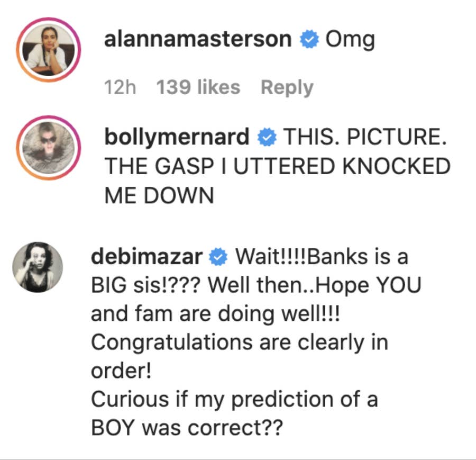Click the 12h comment timestamp

pyautogui.click(x=120, y=87)
